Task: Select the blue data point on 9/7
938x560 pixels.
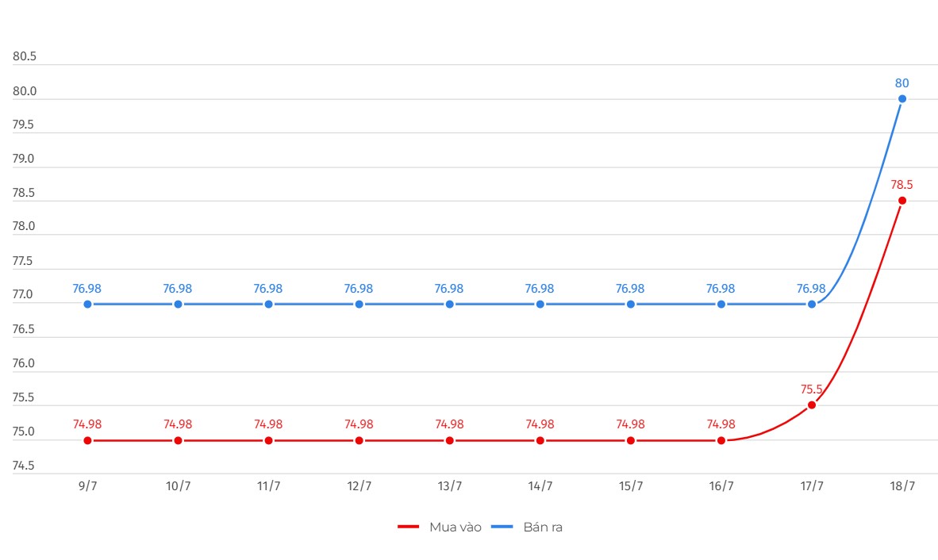Action: 87,304
